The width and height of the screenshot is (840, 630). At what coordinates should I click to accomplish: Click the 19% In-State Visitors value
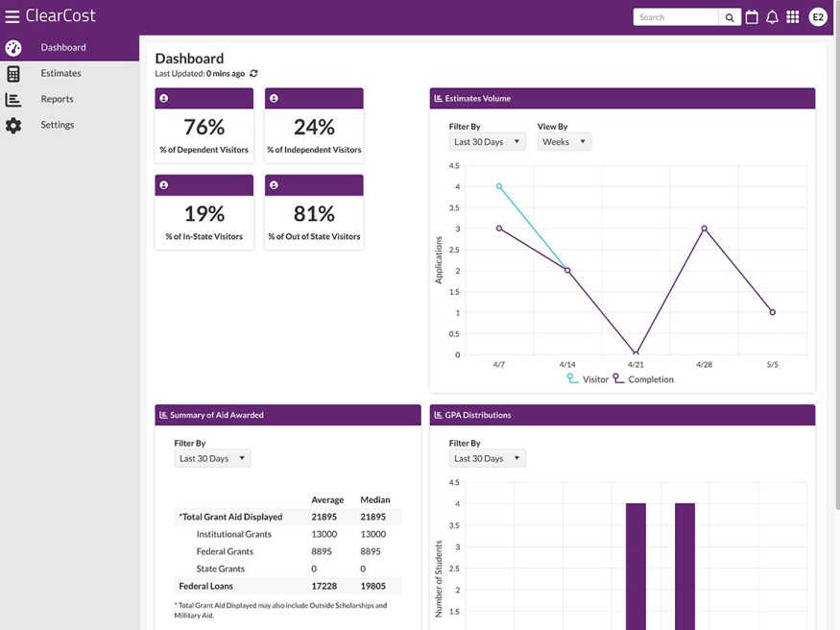204,214
